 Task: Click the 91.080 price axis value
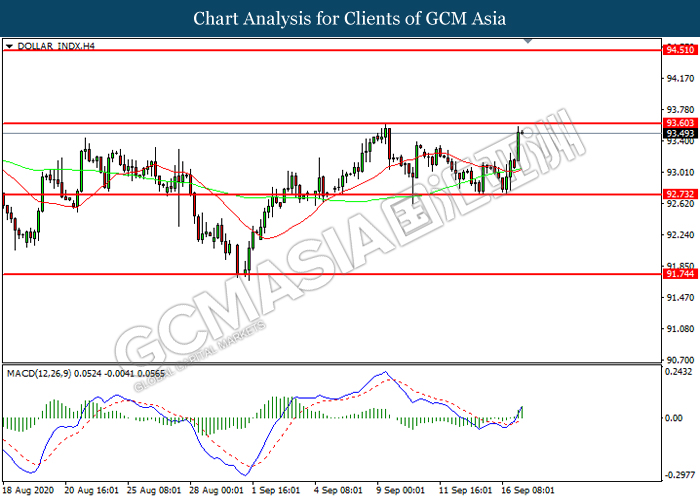pos(680,329)
